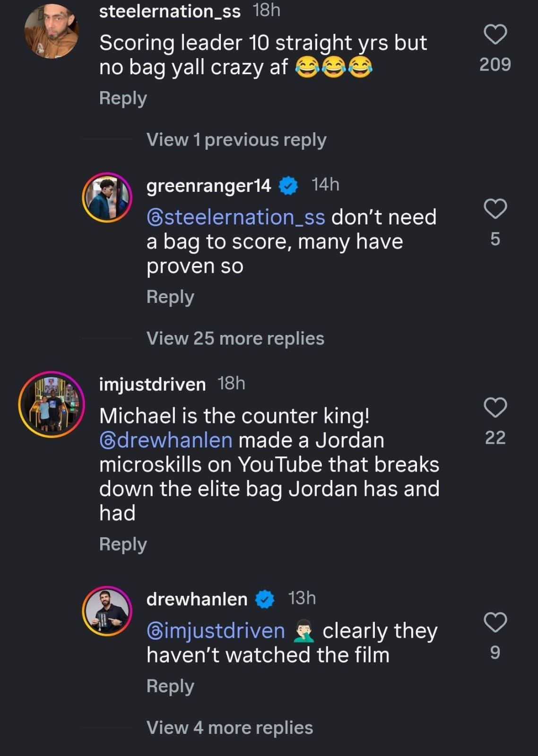Expand View 1 previous reply
The height and width of the screenshot is (756, 538).
(x=236, y=139)
